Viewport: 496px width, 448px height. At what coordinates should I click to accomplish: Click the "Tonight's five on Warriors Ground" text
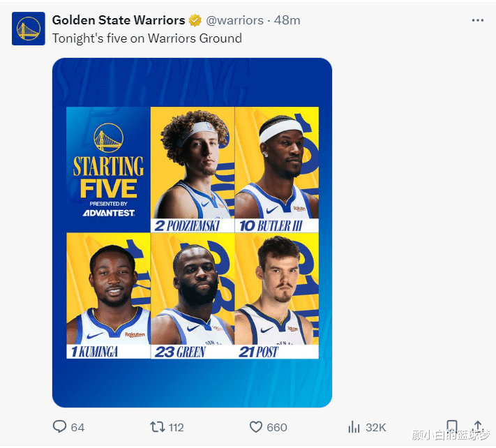click(147, 38)
